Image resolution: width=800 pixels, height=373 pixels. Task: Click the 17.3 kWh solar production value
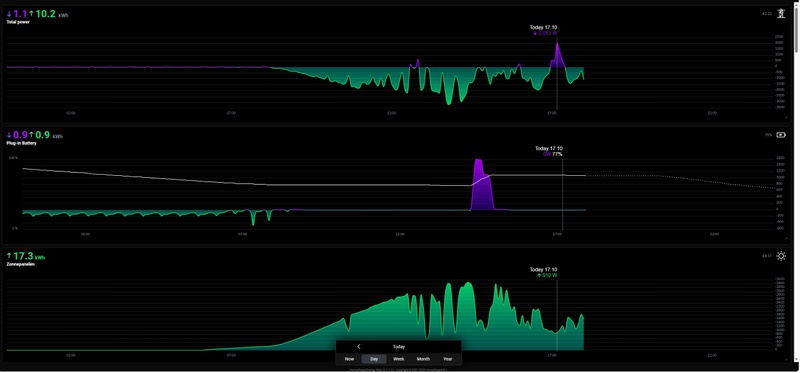tap(26, 256)
